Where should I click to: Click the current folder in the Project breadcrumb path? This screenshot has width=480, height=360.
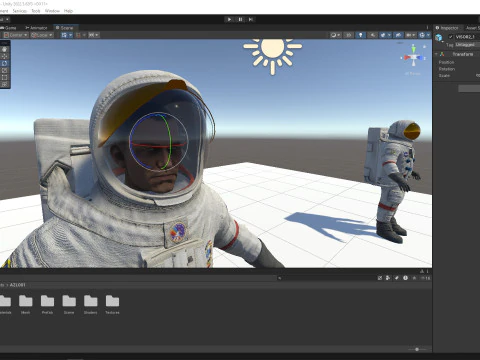coord(17,285)
